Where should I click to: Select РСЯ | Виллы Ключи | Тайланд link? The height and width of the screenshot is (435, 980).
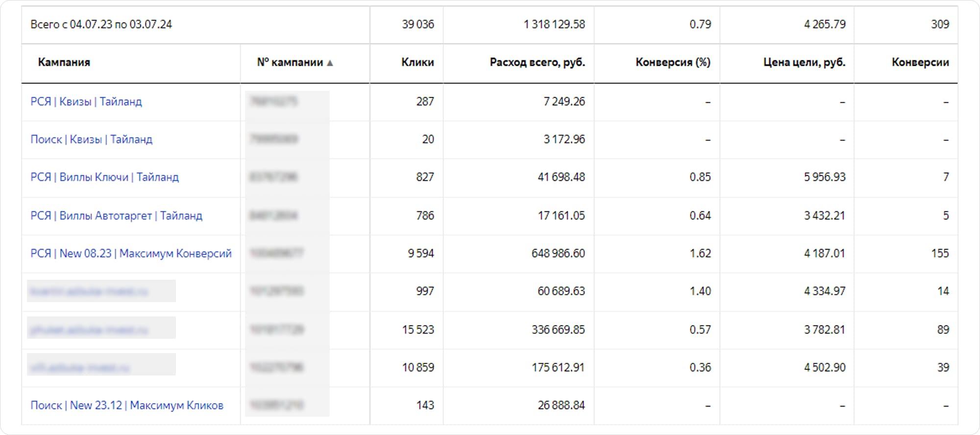pos(104,177)
